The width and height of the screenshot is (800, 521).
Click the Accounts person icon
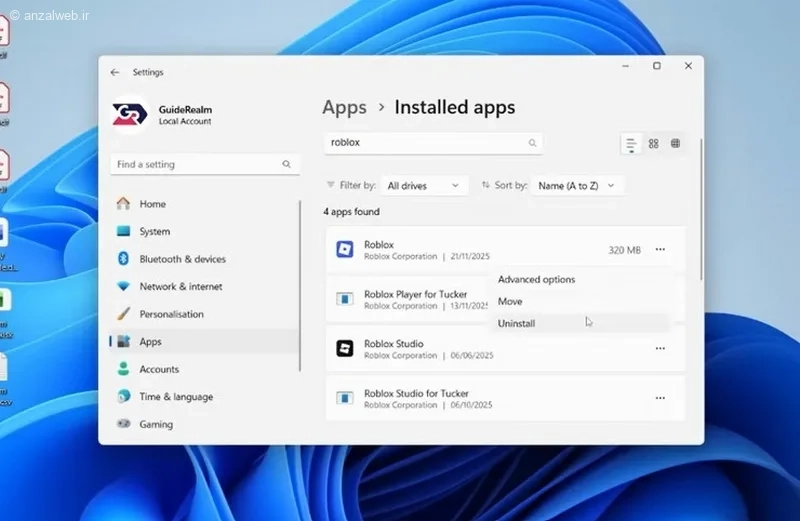pyautogui.click(x=123, y=368)
